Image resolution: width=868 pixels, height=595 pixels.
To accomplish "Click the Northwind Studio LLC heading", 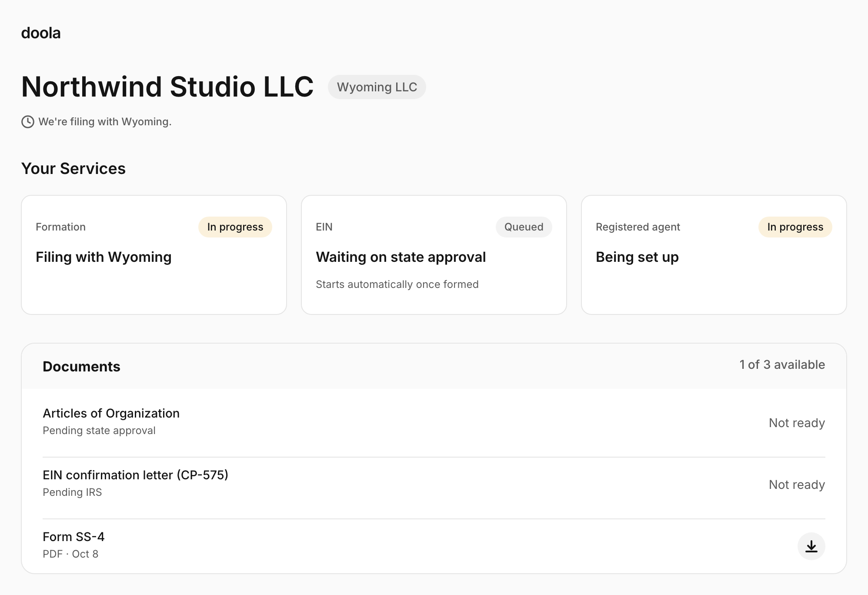I will [x=167, y=87].
